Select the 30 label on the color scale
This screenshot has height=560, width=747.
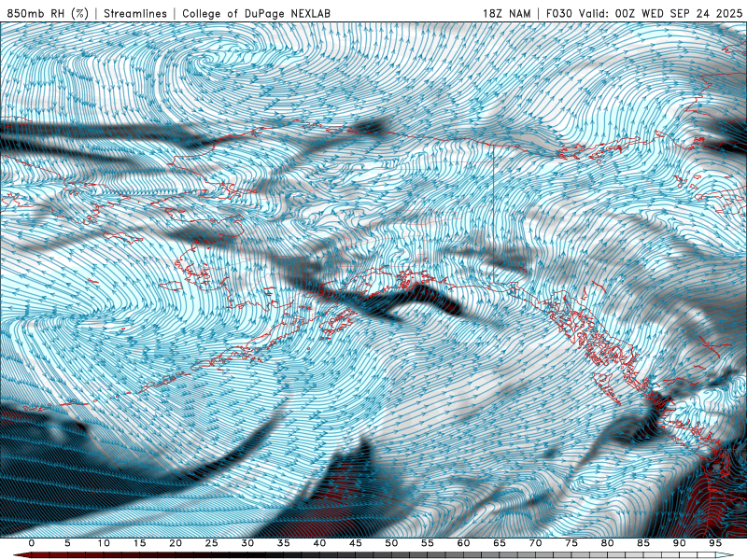pos(247,543)
